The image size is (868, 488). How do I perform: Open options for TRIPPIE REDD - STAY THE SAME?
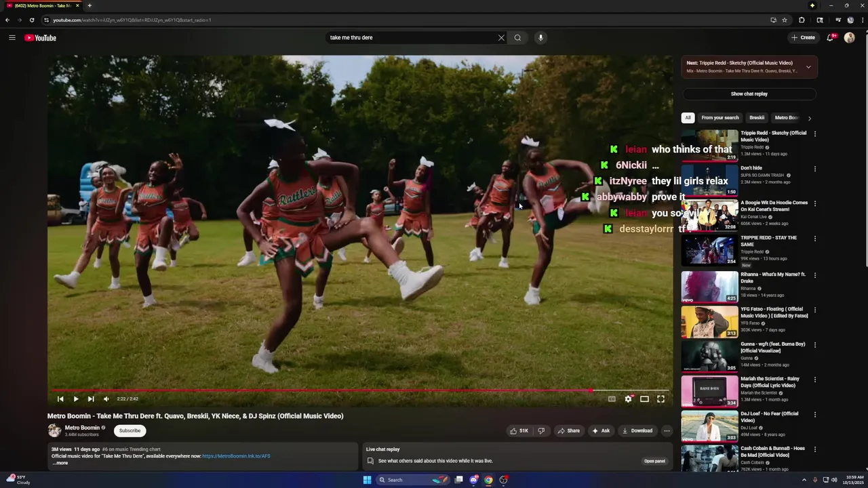coord(814,239)
